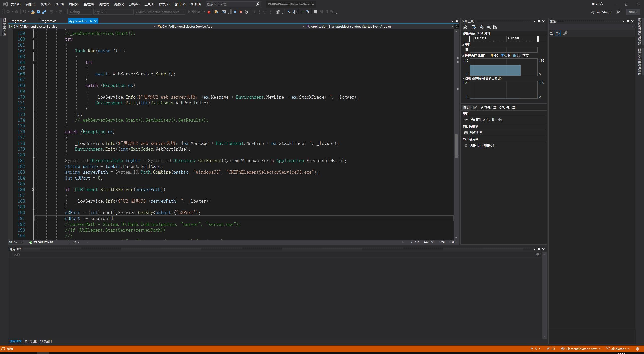The height and width of the screenshot is (354, 644).
Task: Restart the debugging session
Action: click(x=246, y=12)
